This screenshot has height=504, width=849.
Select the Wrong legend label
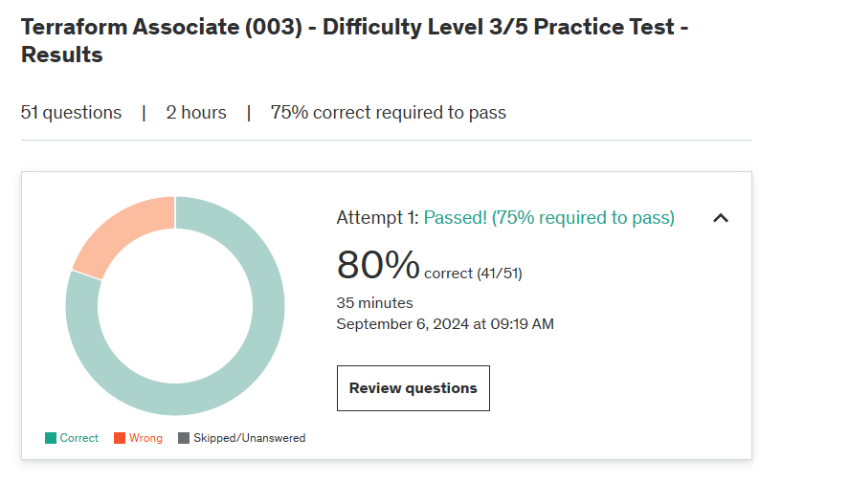(145, 438)
